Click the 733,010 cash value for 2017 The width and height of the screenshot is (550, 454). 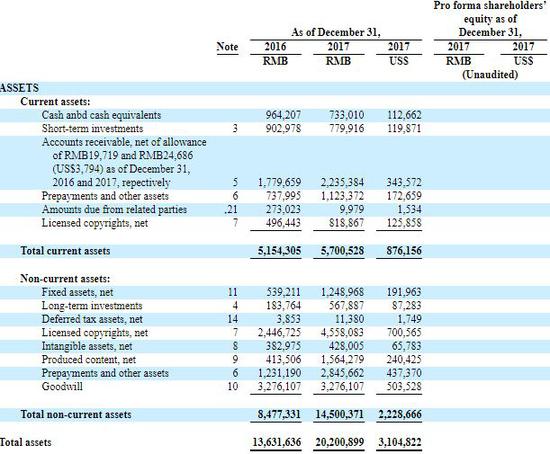pos(346,115)
